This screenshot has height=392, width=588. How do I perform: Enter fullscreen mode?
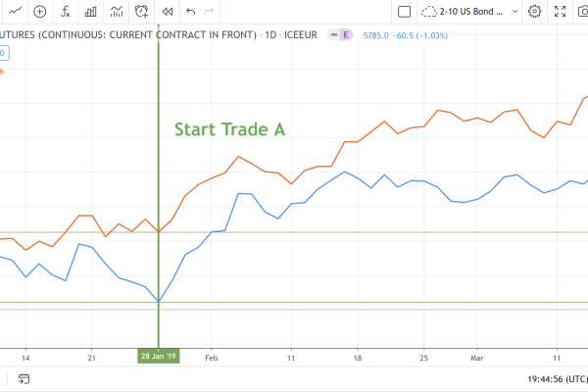click(x=561, y=12)
